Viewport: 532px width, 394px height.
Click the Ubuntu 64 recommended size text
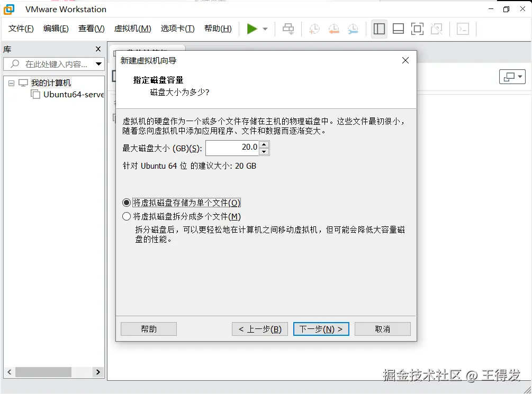[190, 166]
